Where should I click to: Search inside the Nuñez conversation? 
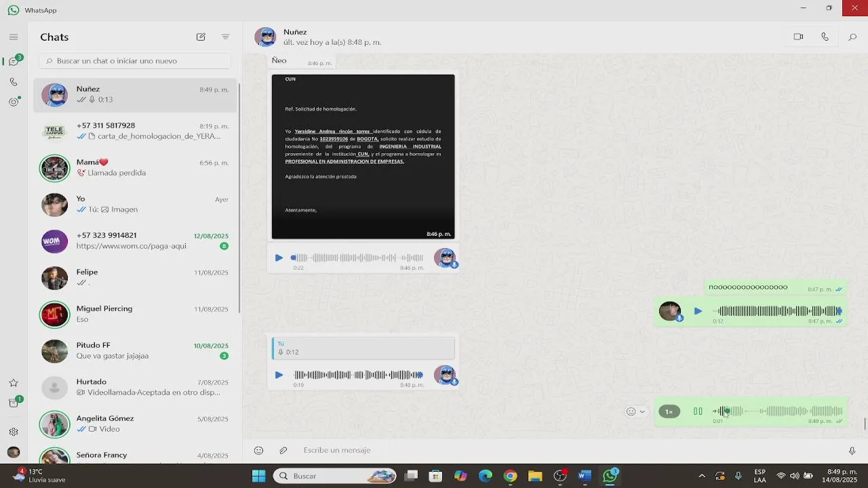(x=852, y=37)
